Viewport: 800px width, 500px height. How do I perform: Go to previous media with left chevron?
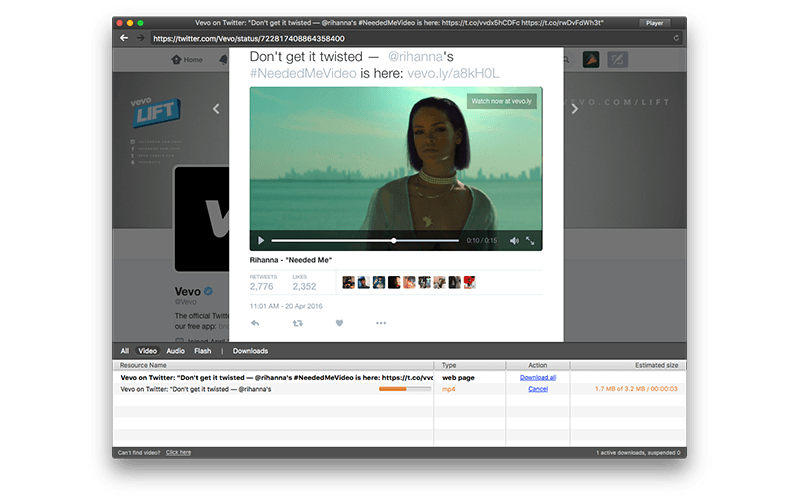point(216,109)
